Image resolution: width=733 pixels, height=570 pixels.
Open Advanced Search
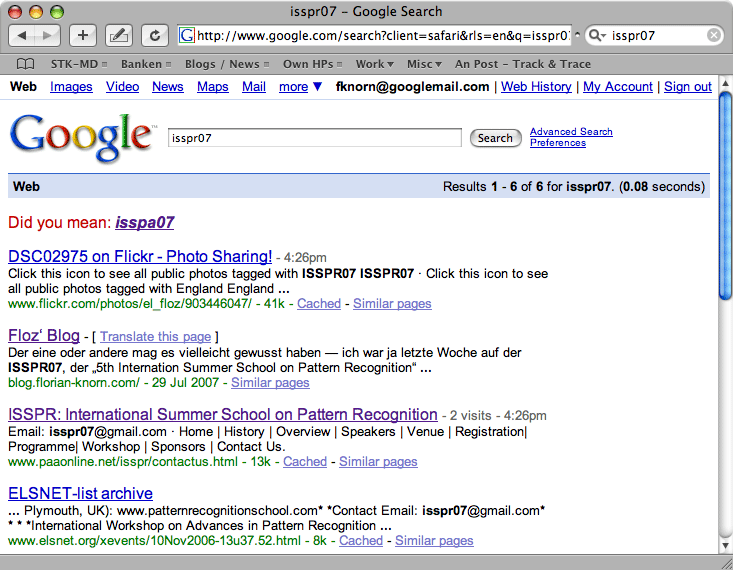point(571,131)
